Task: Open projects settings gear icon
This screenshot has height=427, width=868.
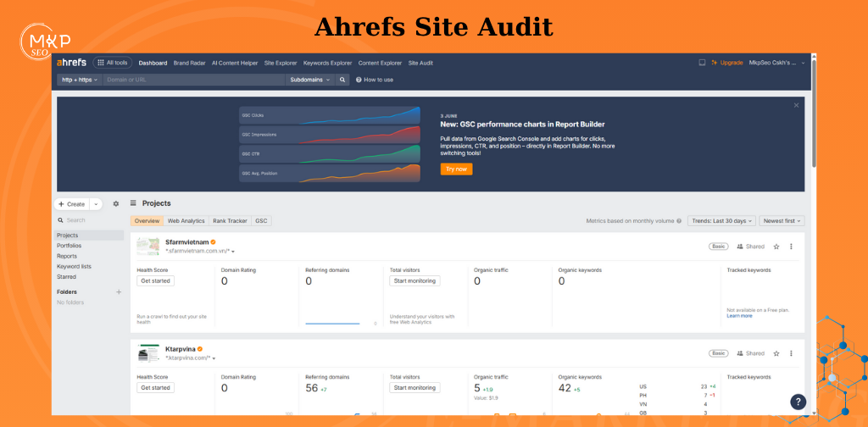Action: pyautogui.click(x=116, y=203)
